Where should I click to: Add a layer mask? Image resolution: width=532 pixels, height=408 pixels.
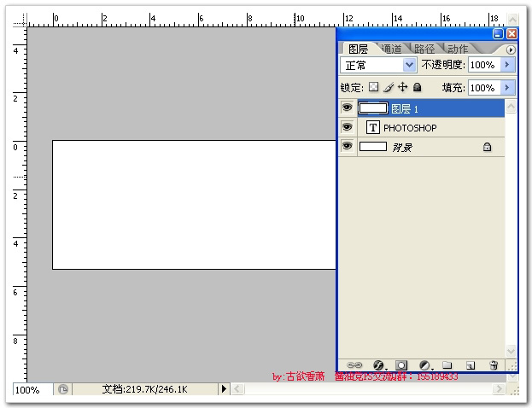401,365
